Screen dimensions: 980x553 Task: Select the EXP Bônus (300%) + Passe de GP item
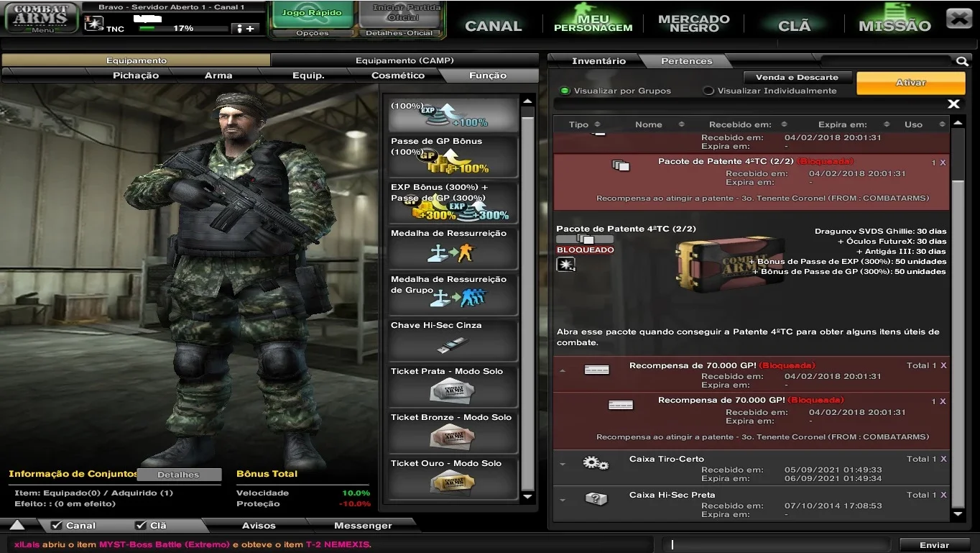453,202
